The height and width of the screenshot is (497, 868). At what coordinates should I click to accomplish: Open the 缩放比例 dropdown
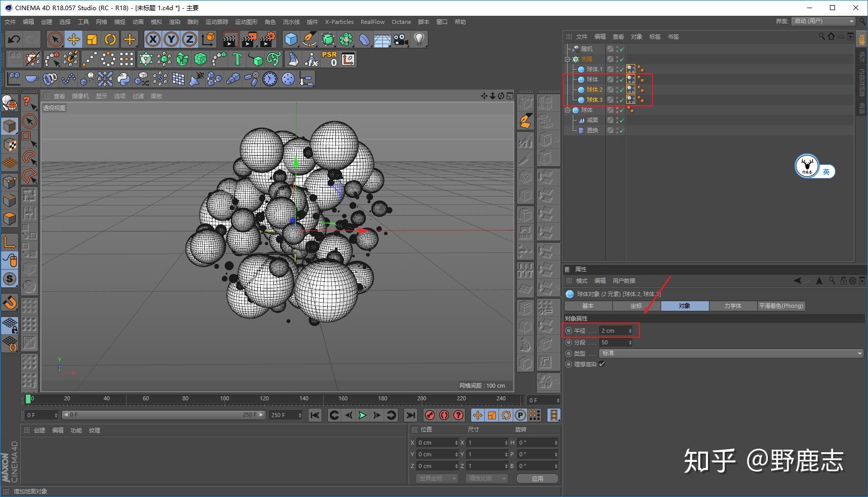[487, 479]
